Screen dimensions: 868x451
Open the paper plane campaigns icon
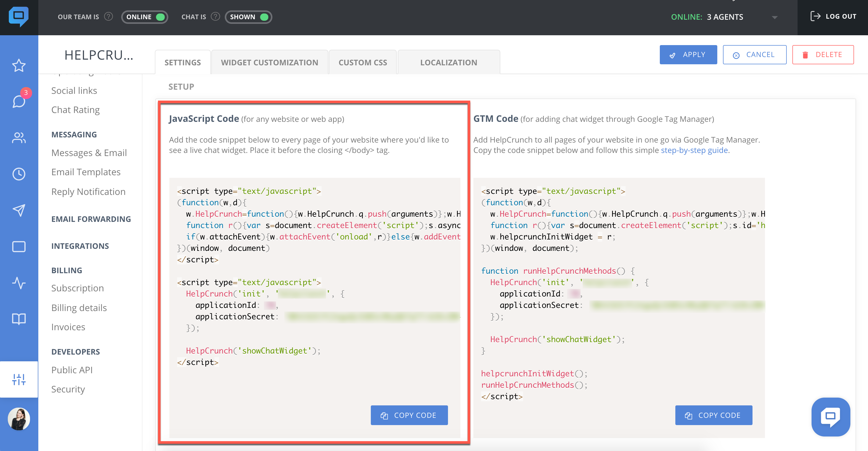(x=19, y=210)
